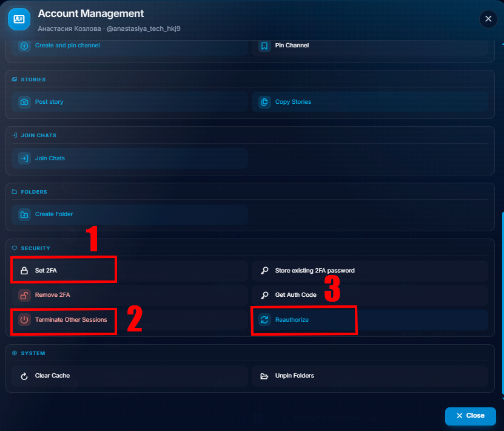Click the copy icon beside Copy Stories
Viewport: 504px width, 431px height.
point(264,102)
